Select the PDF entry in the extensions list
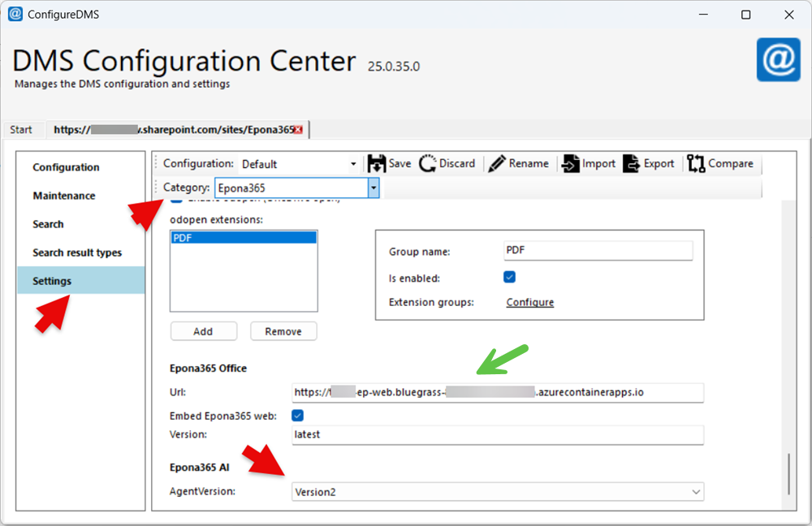The width and height of the screenshot is (812, 526). click(244, 238)
